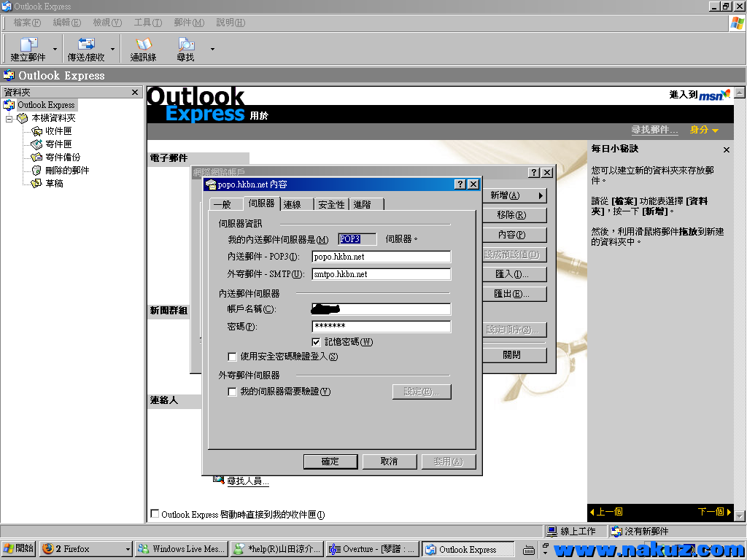Enable 使用安全密碼驗證登入 checkbox
747x560 pixels.
coord(233,357)
